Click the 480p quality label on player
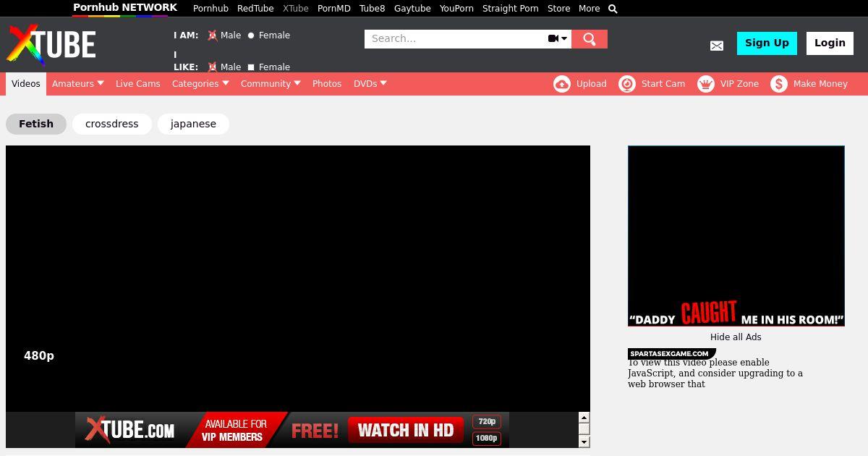The width and height of the screenshot is (868, 456). [x=39, y=356]
